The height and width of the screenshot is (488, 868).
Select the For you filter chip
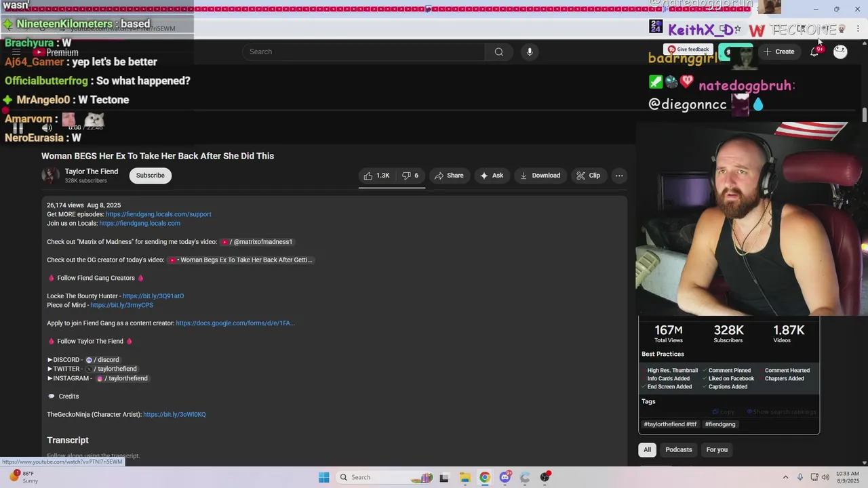(x=717, y=449)
